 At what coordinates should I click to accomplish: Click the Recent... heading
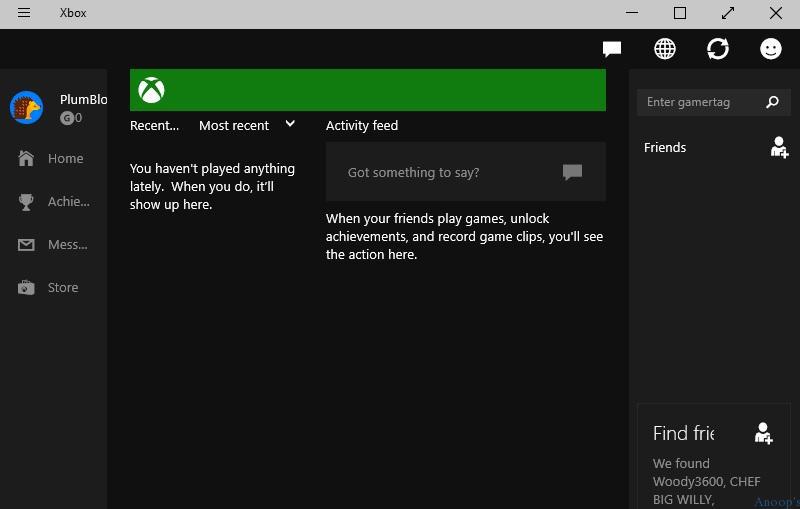[x=155, y=125]
